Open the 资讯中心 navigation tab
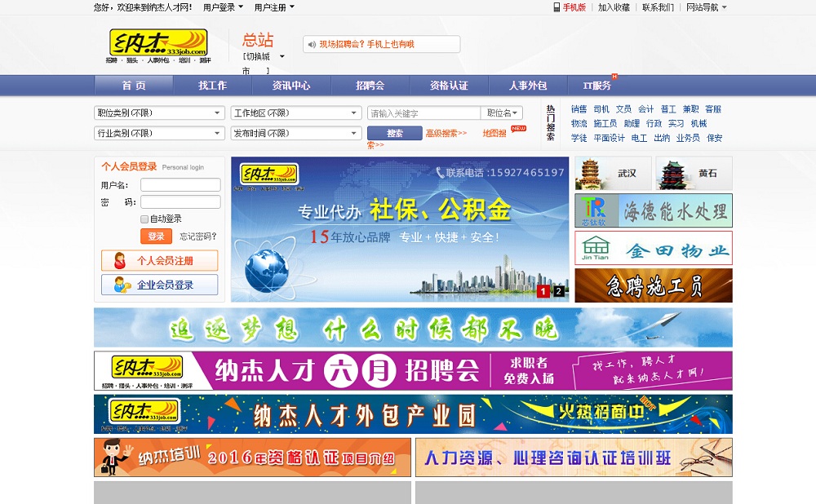The width and height of the screenshot is (816, 504). [291, 86]
